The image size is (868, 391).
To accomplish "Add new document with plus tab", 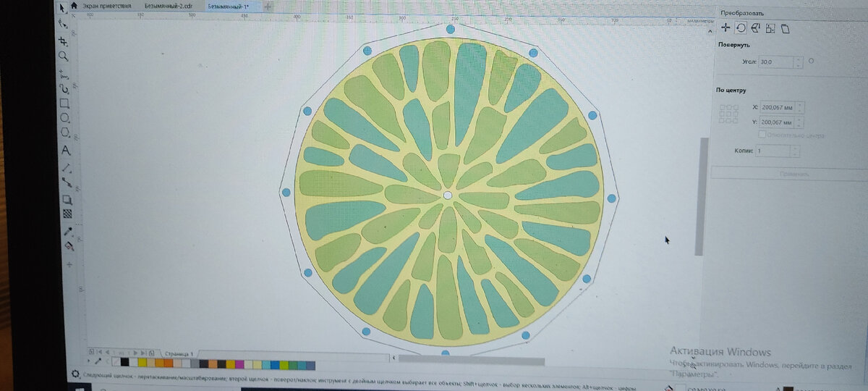I will click(x=267, y=6).
